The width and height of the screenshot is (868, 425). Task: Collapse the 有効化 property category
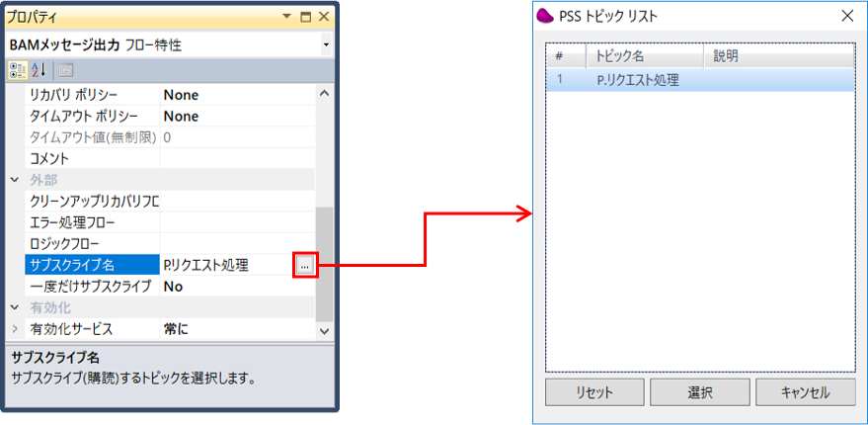pos(15,307)
